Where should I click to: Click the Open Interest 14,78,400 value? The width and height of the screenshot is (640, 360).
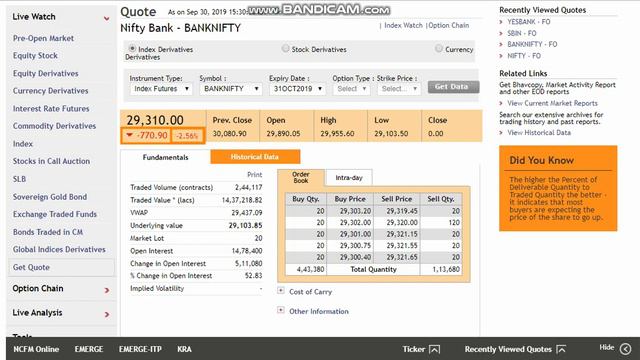pyautogui.click(x=247, y=251)
